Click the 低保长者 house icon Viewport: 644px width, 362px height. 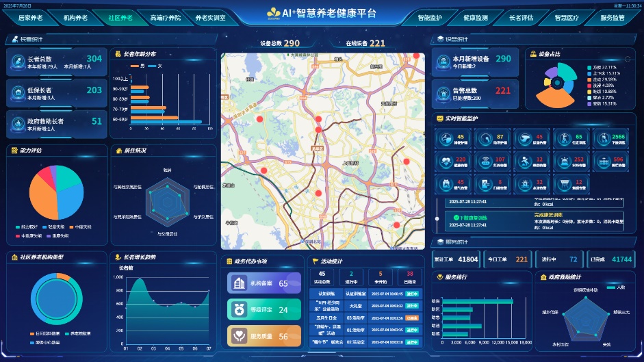click(x=18, y=93)
